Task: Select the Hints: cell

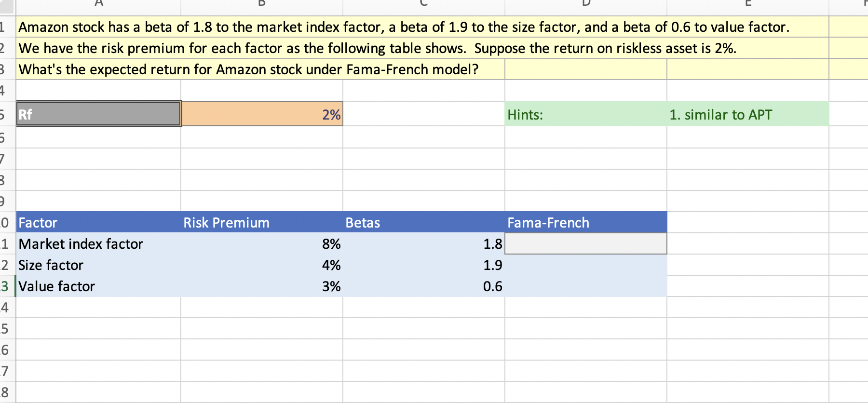Action: (x=585, y=115)
